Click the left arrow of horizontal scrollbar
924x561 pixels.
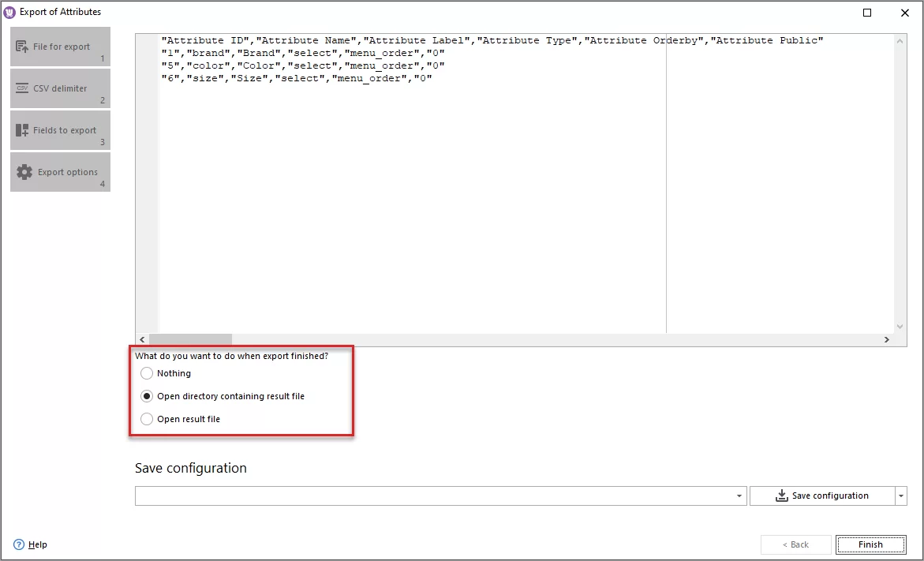tap(142, 339)
